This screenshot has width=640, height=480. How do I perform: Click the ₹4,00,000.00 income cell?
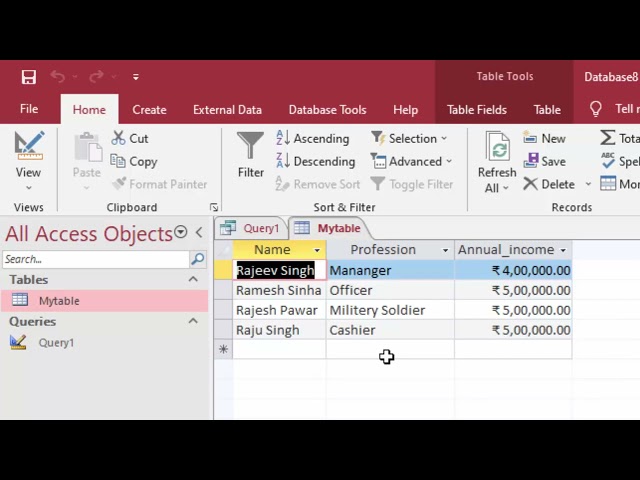(513, 270)
